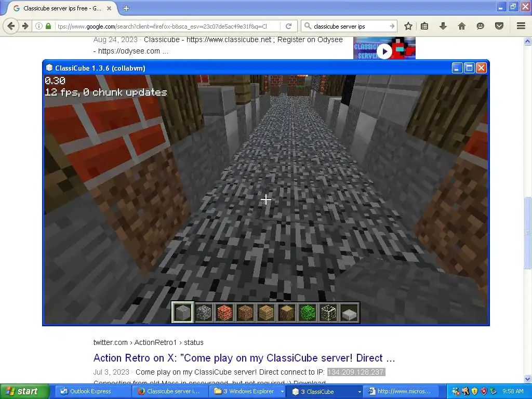The image size is (532, 399).
Task: Click the classicube server ips search box
Action: pyautogui.click(x=350, y=26)
